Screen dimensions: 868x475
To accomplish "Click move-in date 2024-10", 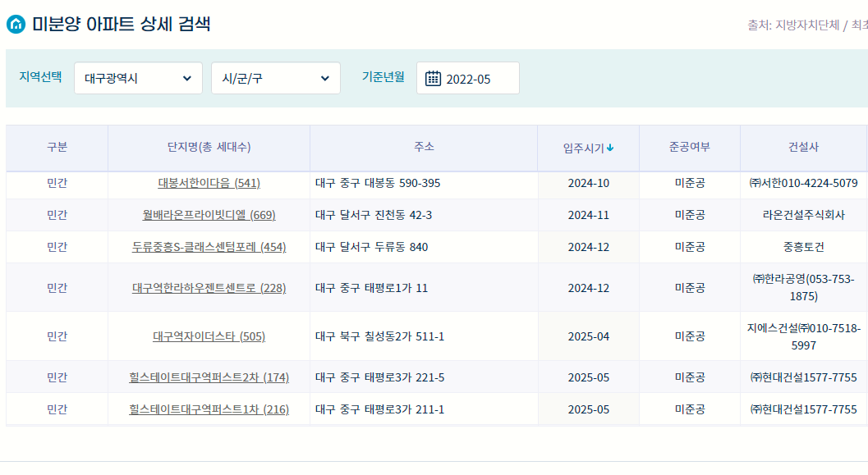I will [589, 183].
